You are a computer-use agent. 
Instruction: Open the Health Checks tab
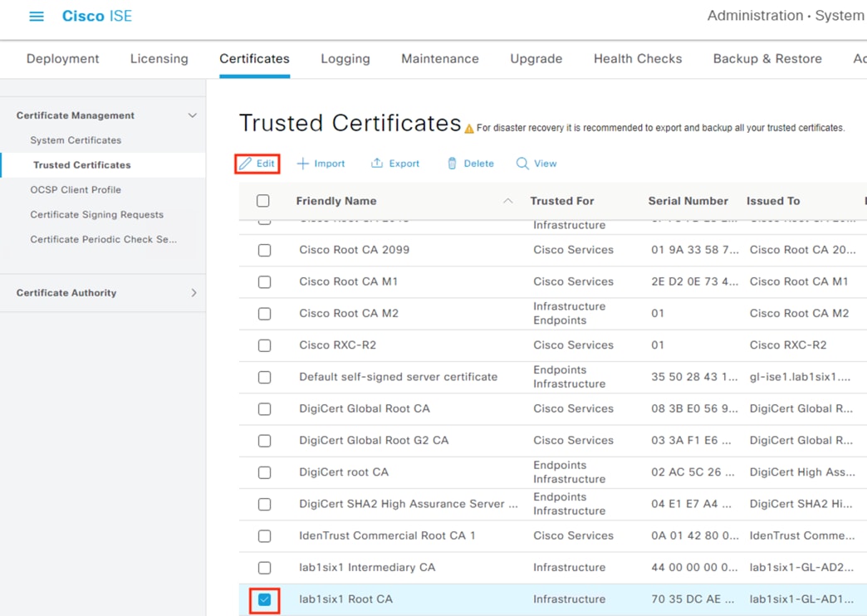(638, 59)
